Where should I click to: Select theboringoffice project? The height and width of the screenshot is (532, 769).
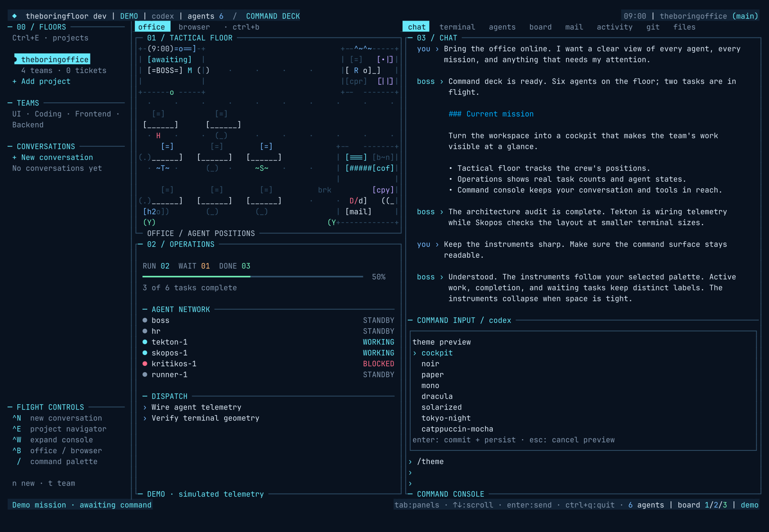(52, 59)
